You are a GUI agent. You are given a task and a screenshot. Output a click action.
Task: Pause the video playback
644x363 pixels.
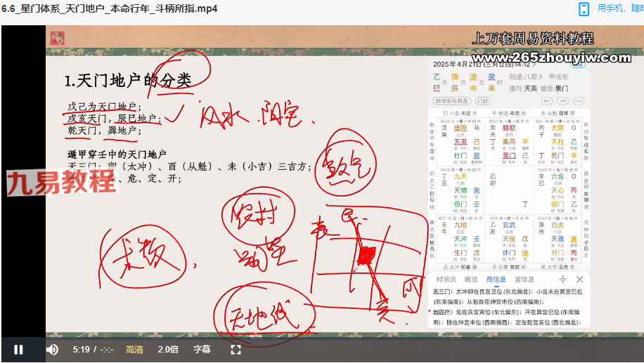(18, 350)
